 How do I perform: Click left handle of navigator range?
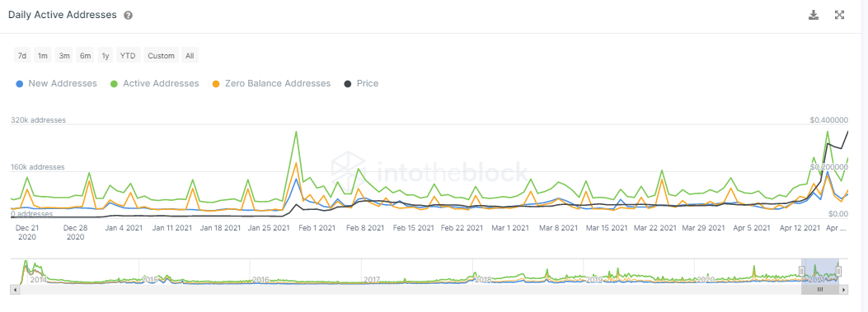click(x=801, y=271)
